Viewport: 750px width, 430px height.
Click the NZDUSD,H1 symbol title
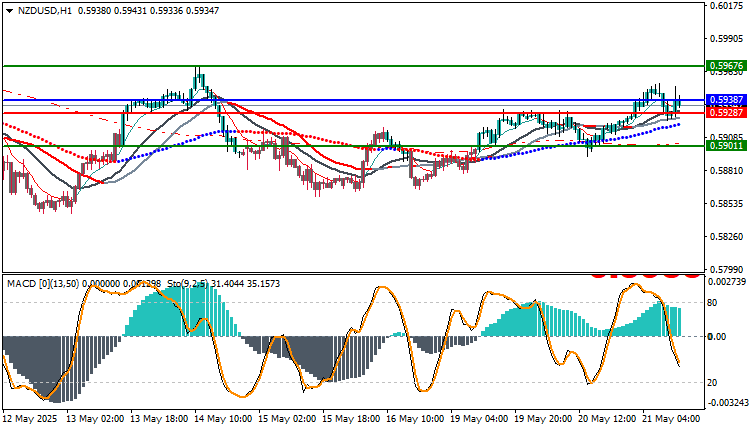[x=44, y=11]
